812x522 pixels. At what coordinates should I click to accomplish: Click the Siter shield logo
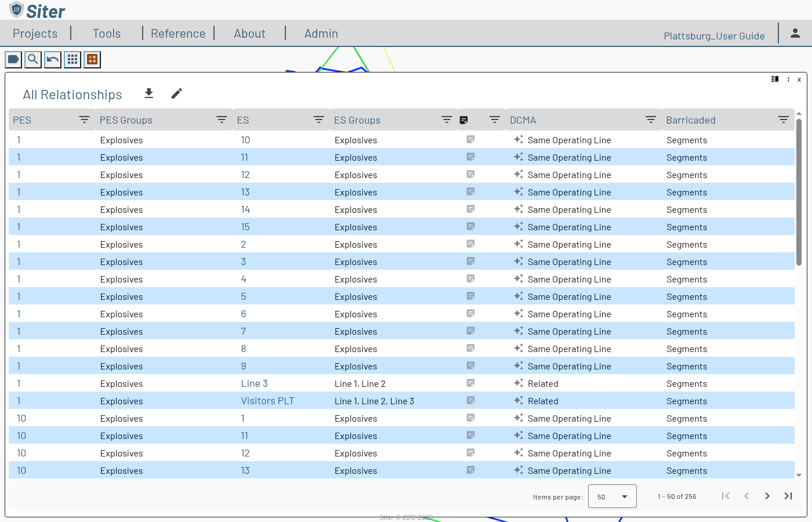pos(16,9)
